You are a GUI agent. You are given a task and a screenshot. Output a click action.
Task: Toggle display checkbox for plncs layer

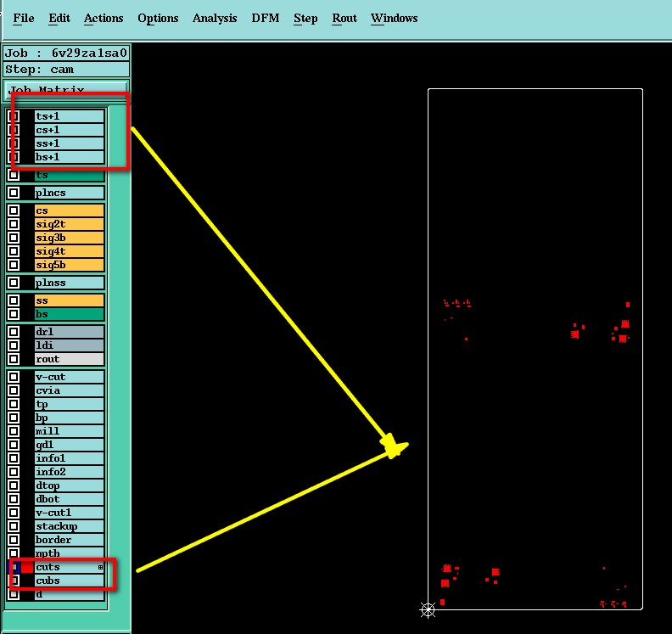click(14, 193)
